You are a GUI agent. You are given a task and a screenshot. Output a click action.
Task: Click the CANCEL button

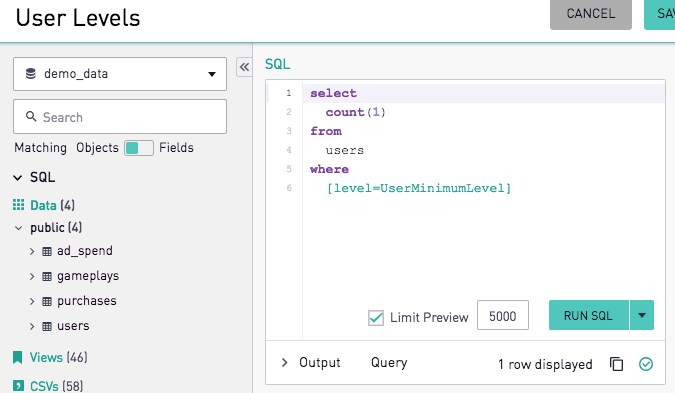tap(591, 14)
